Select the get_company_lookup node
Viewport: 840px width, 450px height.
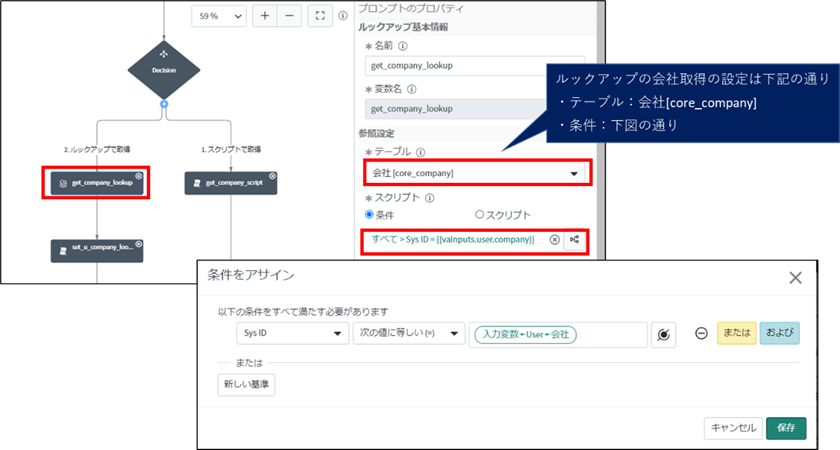[97, 183]
